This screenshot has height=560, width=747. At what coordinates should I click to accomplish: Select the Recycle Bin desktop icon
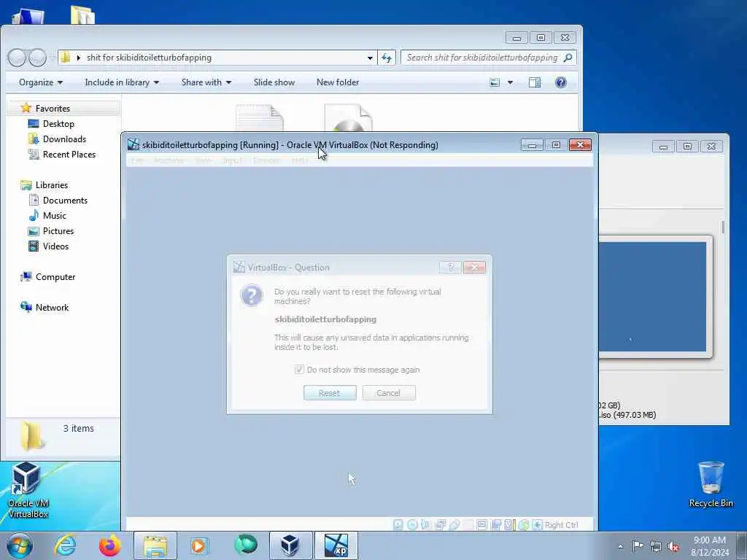(x=711, y=484)
